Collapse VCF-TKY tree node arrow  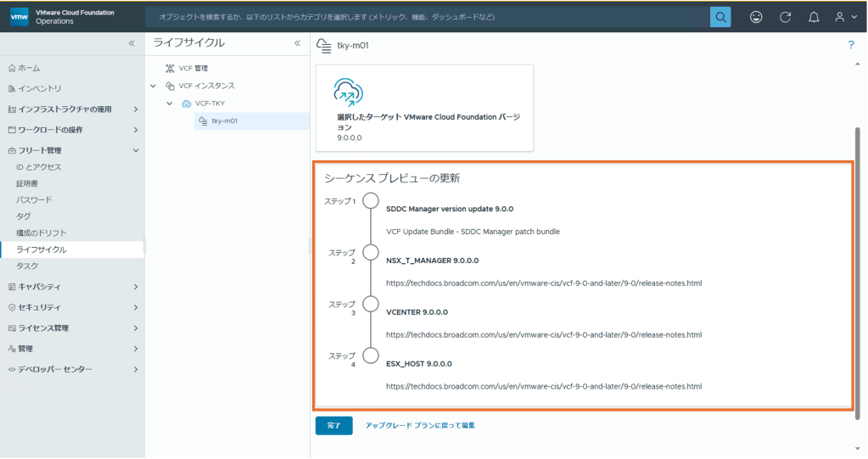(x=170, y=104)
